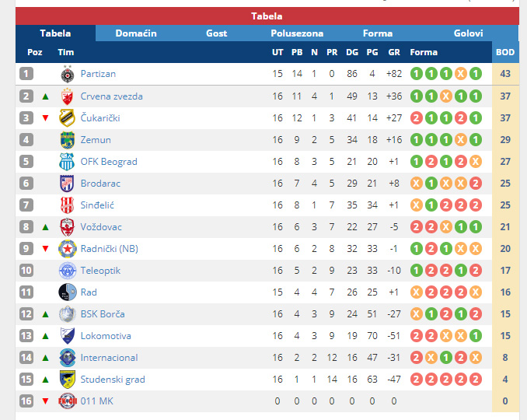Switch to the Domaćin tab
527x420 pixels.
(x=136, y=33)
